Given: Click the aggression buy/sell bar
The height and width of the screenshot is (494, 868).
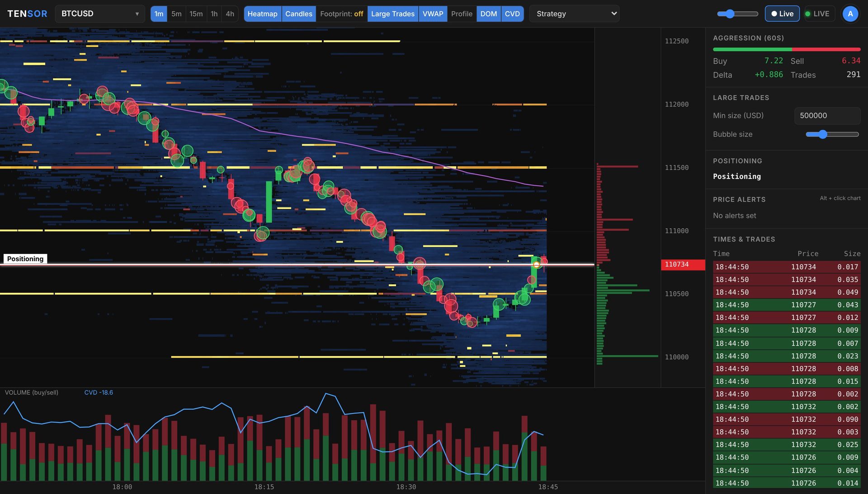Looking at the screenshot, I should 787,49.
